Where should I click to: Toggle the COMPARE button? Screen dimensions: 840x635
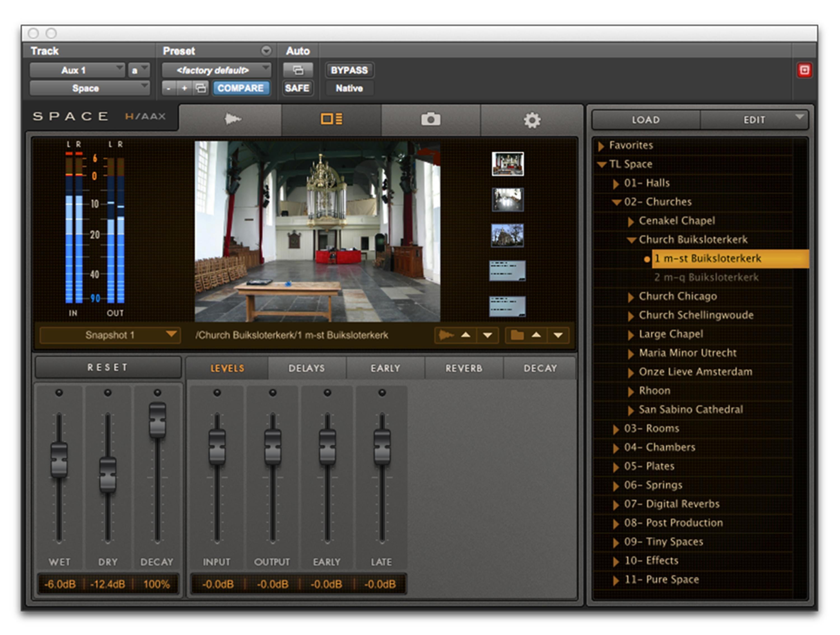click(x=240, y=88)
